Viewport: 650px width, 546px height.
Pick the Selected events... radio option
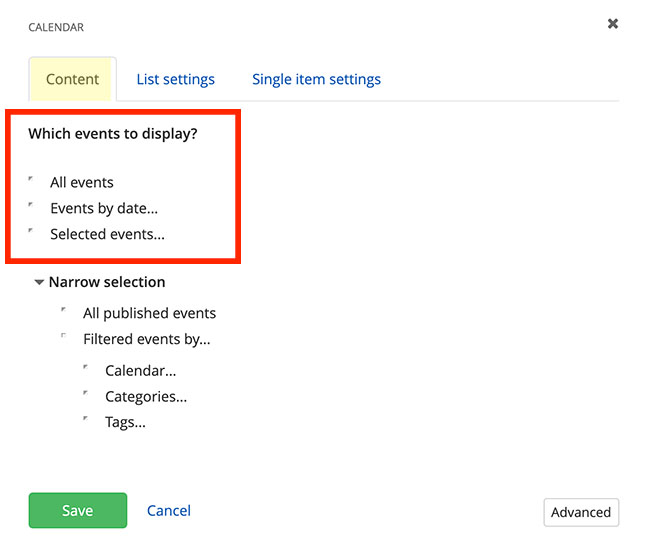[33, 232]
